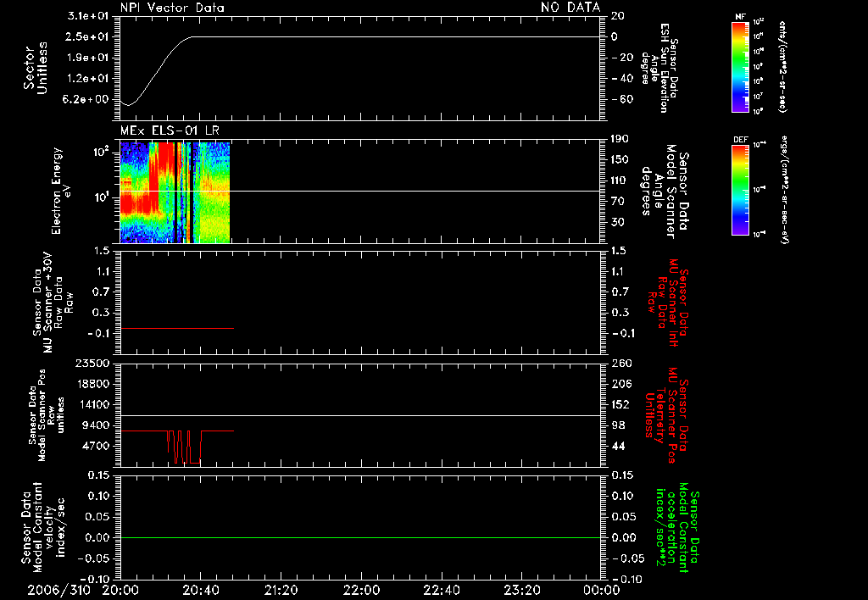This screenshot has height=600, width=868.
Task: Click the "00:00" time tick label
Action: [601, 590]
